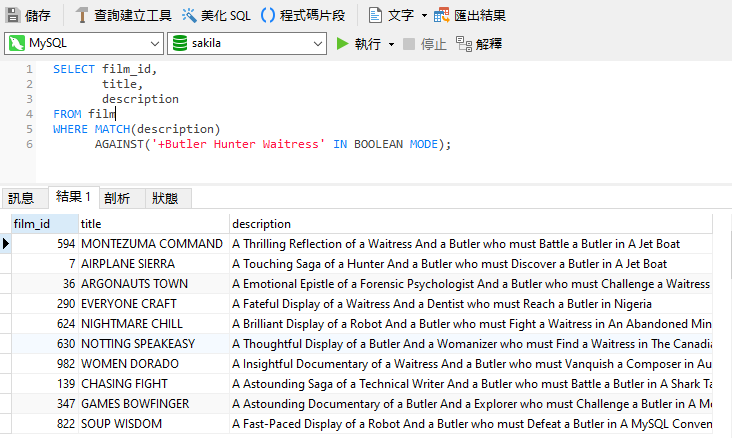Click the title column header
This screenshot has height=438, width=732.
[x=154, y=224]
